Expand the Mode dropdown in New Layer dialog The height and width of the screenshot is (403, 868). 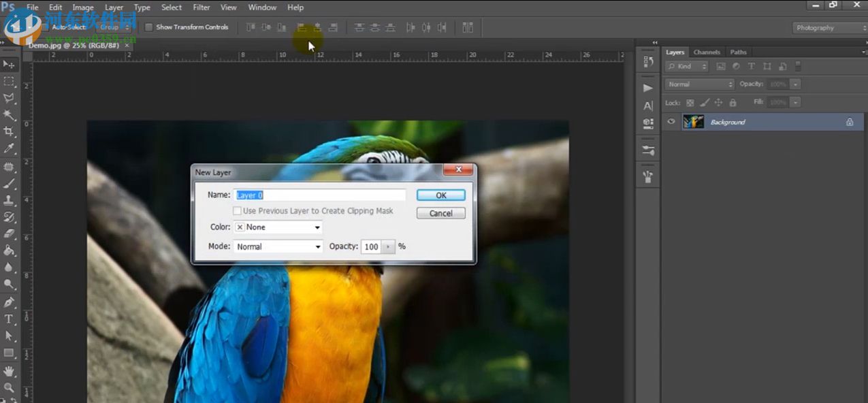pyautogui.click(x=278, y=246)
